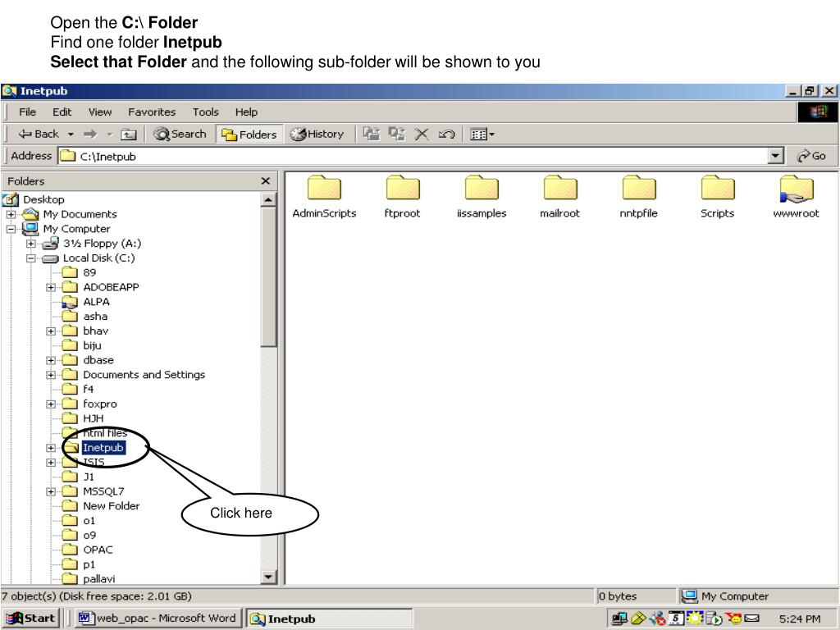Click the Move To toolbar icon
840x630 pixels.
click(x=372, y=134)
